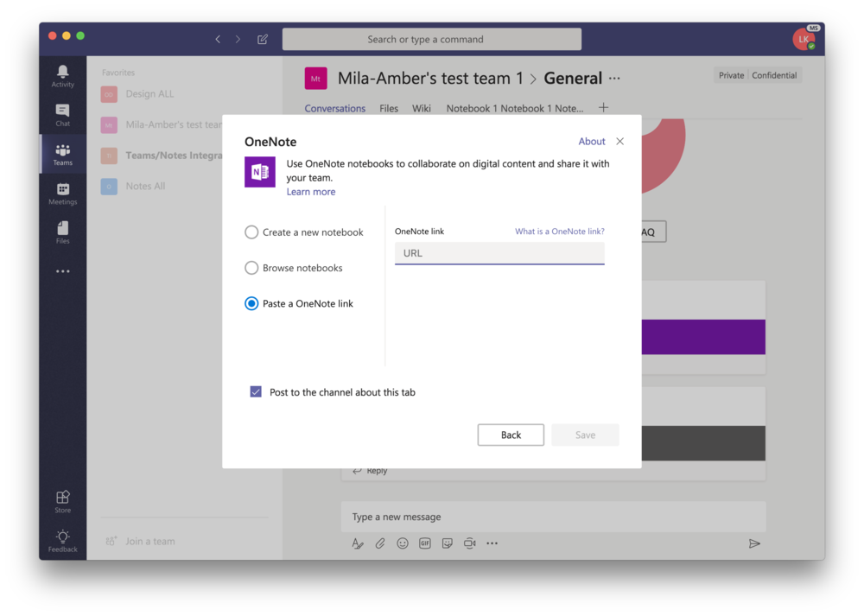Click the new chat compose icon
This screenshot has height=616, width=864.
pyautogui.click(x=263, y=39)
